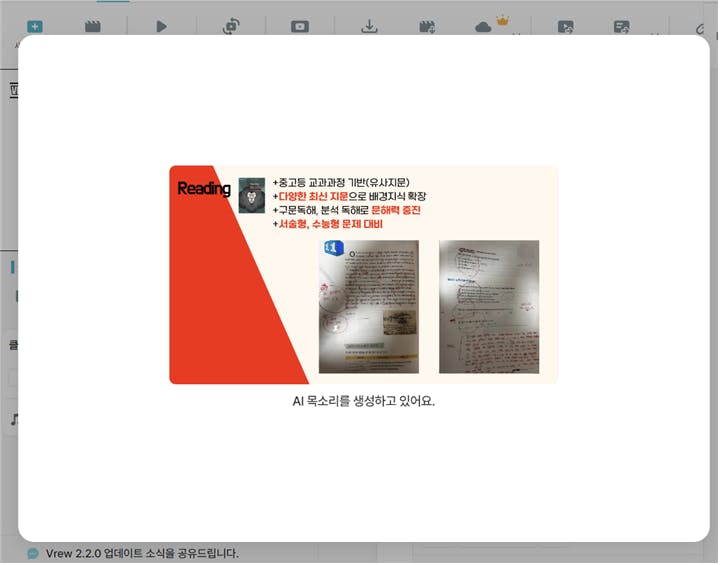
Task: Click the 'AI 목소리를 생성하고 있어요.' status text
Action: point(364,401)
